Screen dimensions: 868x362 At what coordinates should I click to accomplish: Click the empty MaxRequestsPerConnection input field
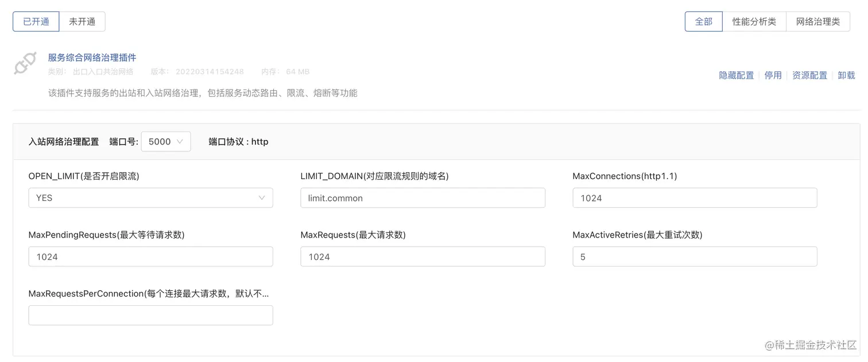[x=150, y=315]
